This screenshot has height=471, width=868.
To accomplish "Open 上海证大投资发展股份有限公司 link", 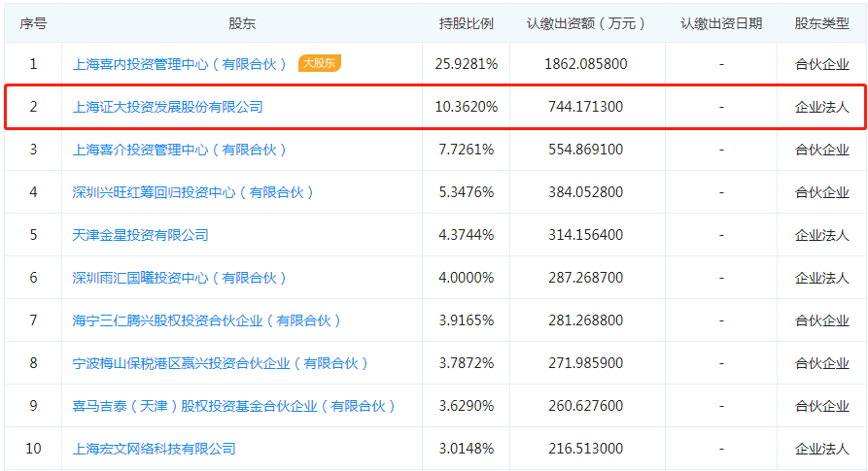I will [x=167, y=107].
